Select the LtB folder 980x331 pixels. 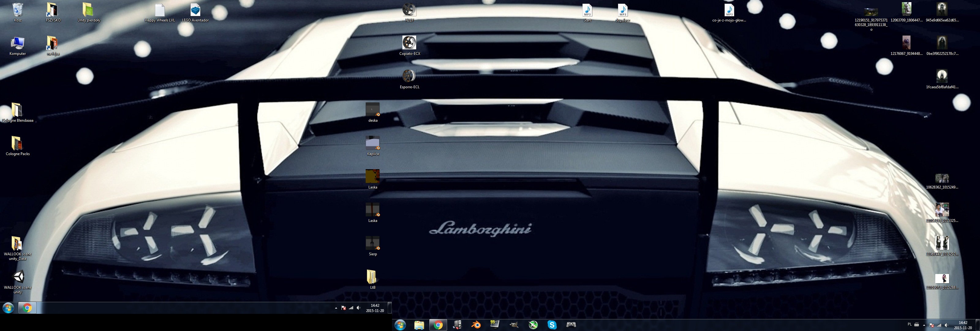[x=372, y=277]
